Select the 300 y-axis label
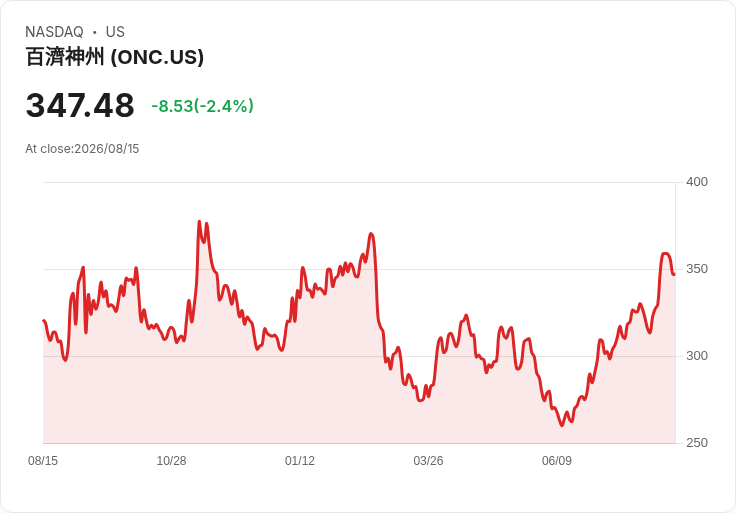This screenshot has height=513, width=736. point(697,356)
